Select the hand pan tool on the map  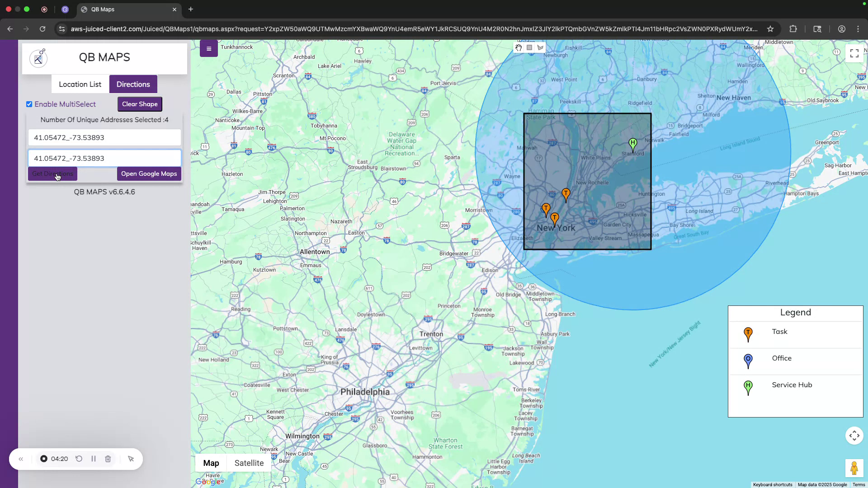tap(519, 47)
